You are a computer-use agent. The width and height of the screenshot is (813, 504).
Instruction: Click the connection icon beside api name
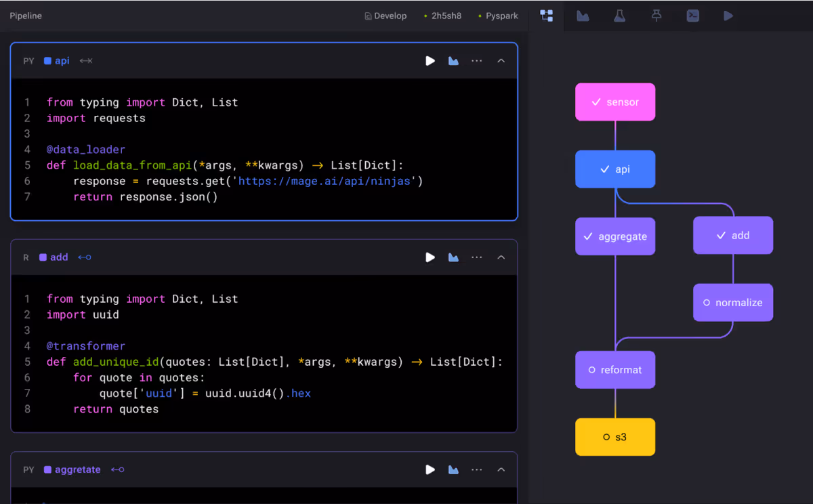click(x=86, y=61)
